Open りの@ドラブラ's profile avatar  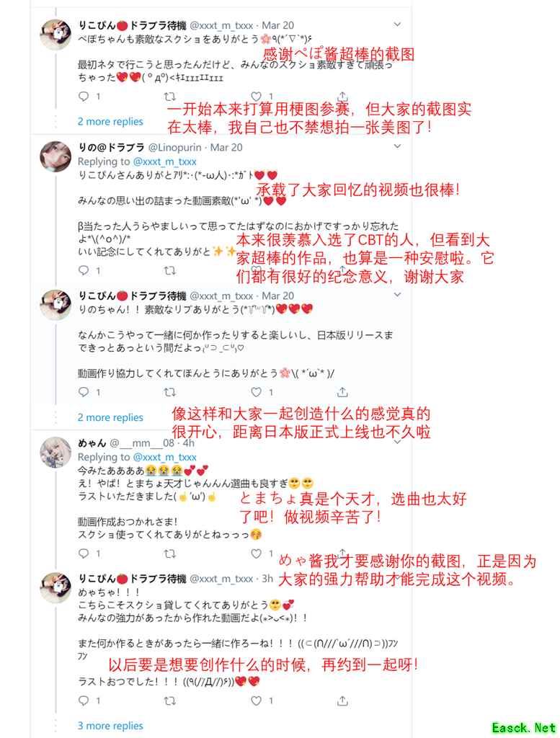(x=55, y=156)
